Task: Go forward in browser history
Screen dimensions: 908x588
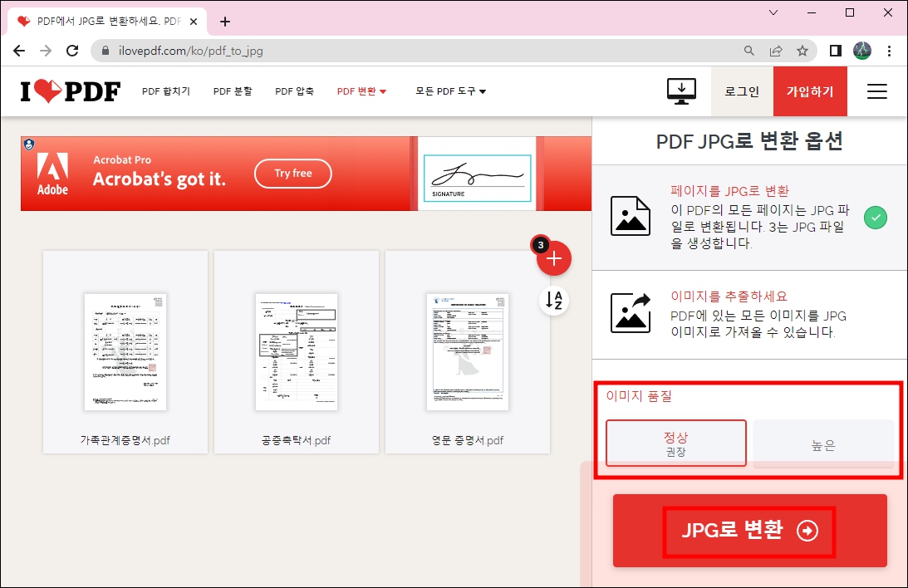Action: (x=46, y=51)
